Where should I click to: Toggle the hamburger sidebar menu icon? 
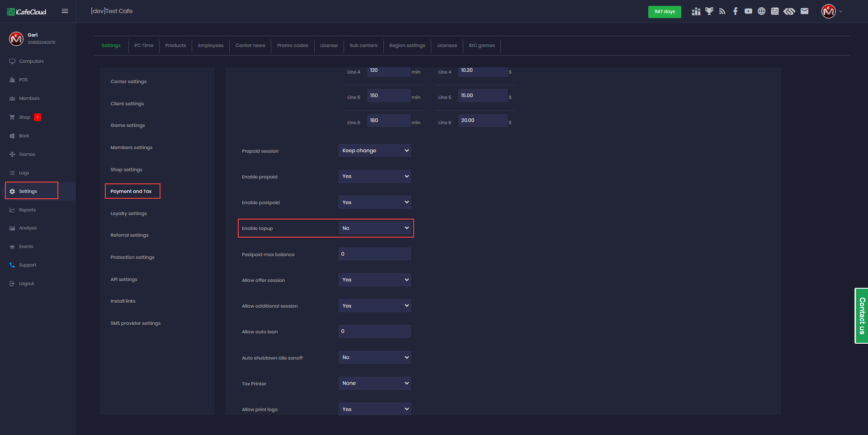pyautogui.click(x=65, y=11)
